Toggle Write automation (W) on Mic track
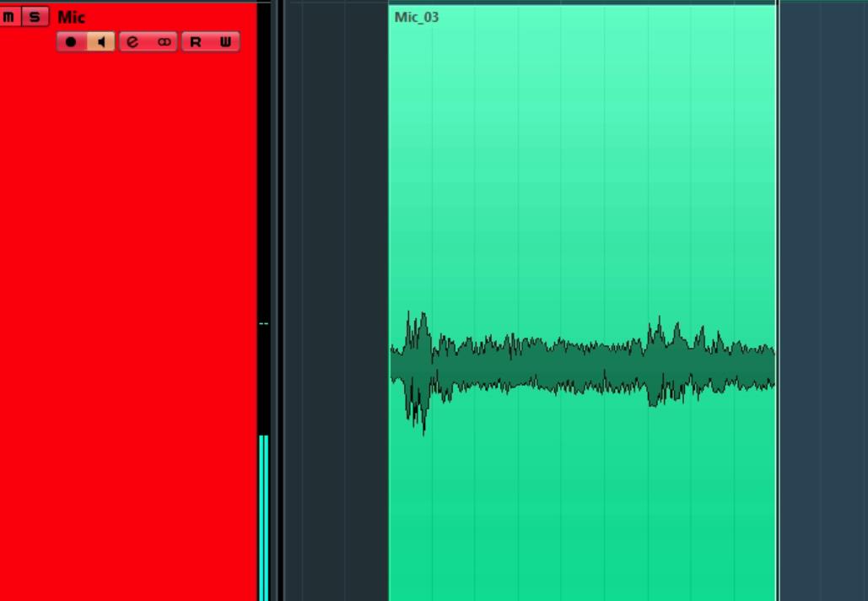 pos(225,42)
